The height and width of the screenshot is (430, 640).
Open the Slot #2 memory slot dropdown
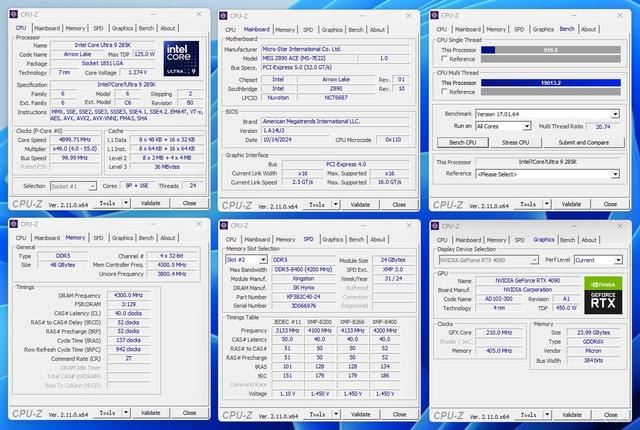pyautogui.click(x=265, y=258)
